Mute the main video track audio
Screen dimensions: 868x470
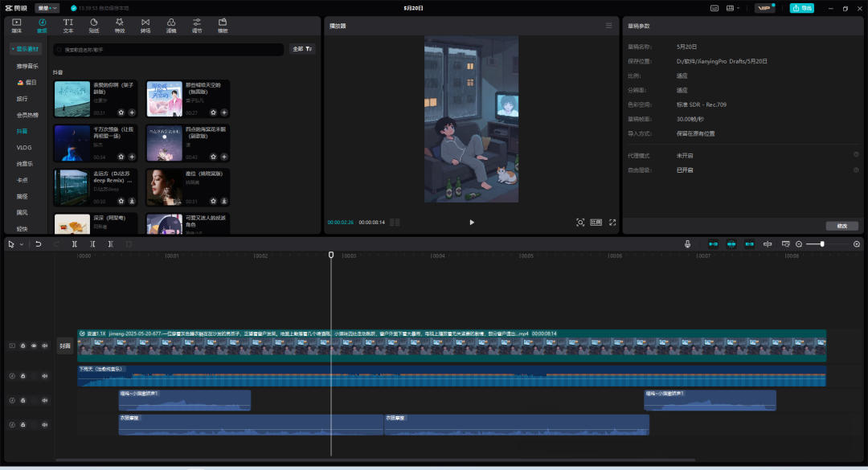point(45,346)
